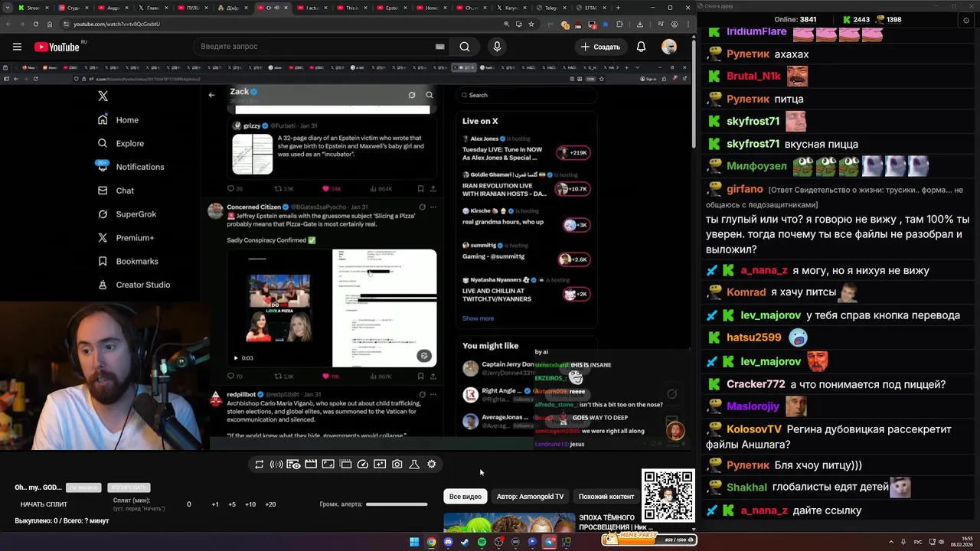Open the Windows Start button
This screenshot has width=980, height=551.
pos(414,542)
